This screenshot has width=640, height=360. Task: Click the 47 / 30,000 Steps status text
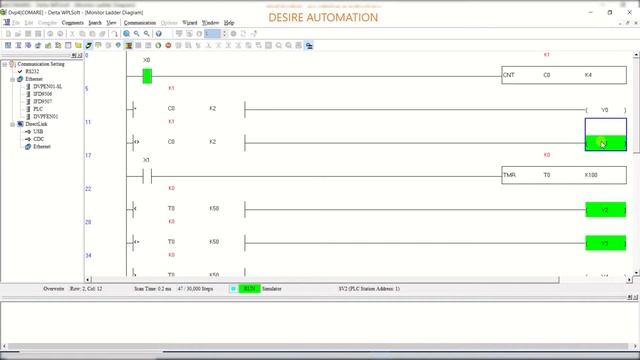point(195,289)
